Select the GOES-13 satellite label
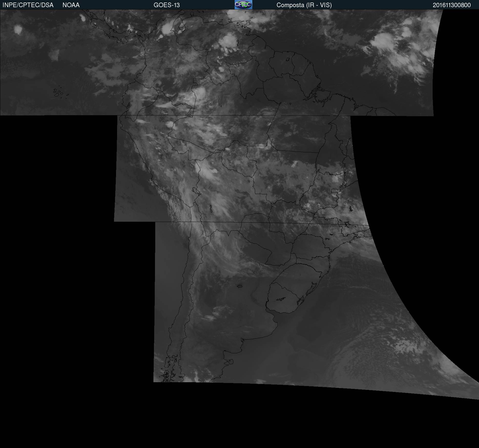Screen dimensions: 479x448 pyautogui.click(x=166, y=5)
